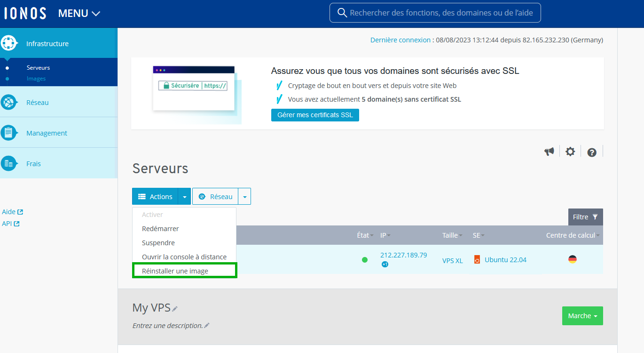The height and width of the screenshot is (353, 644).
Task: Open the Aide external link
Action: click(13, 212)
